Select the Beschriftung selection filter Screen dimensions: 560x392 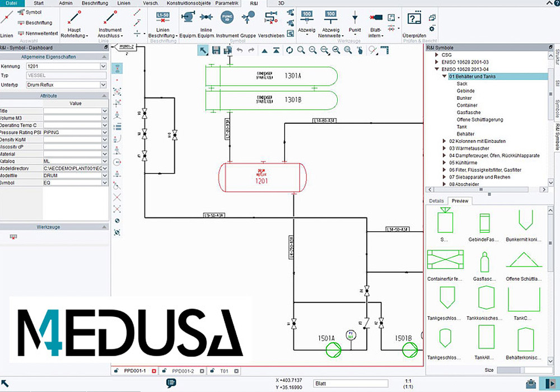click(x=35, y=23)
